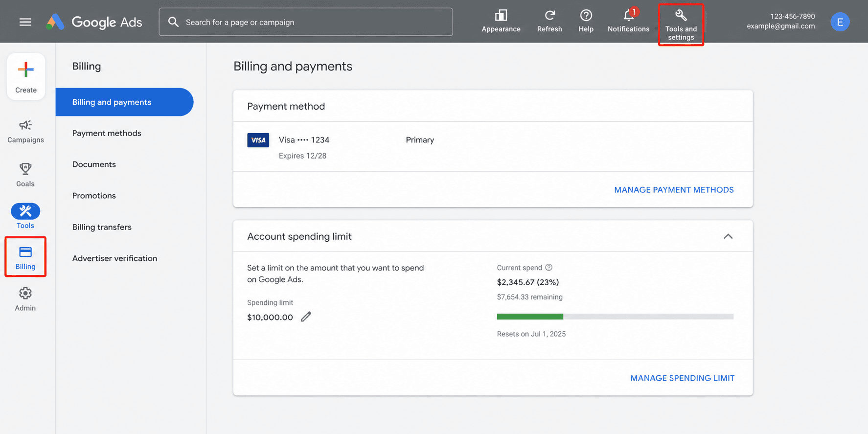Viewport: 868px width, 434px height.
Task: View Notifications bell
Action: [628, 22]
